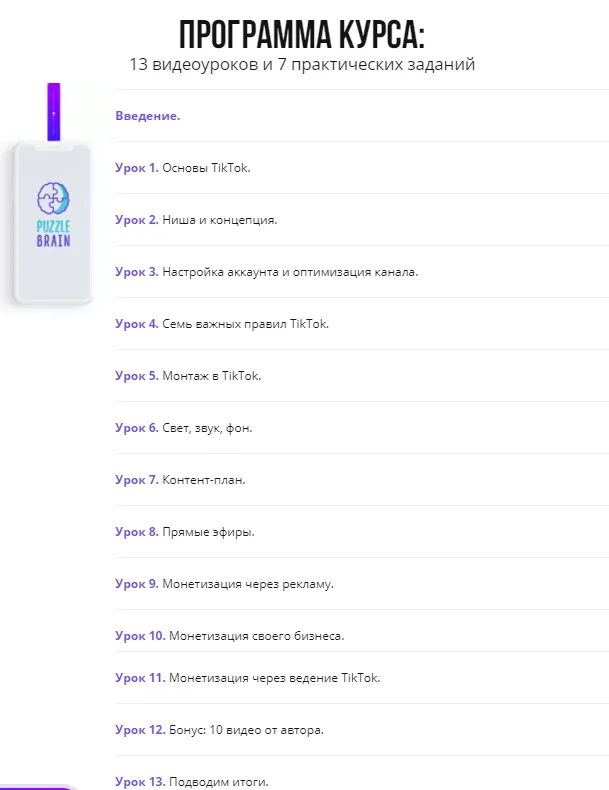Select 'Урок 2. Ниша и концепция.'

196,220
